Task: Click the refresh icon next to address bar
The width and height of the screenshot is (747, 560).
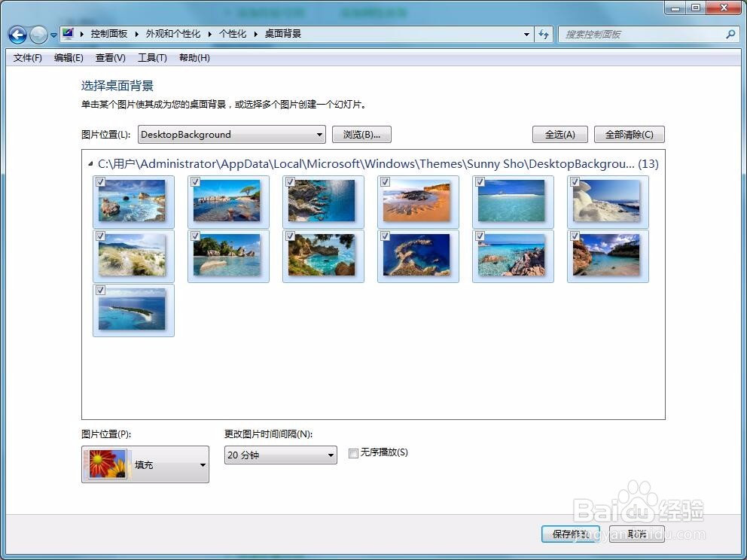Action: tap(543, 35)
